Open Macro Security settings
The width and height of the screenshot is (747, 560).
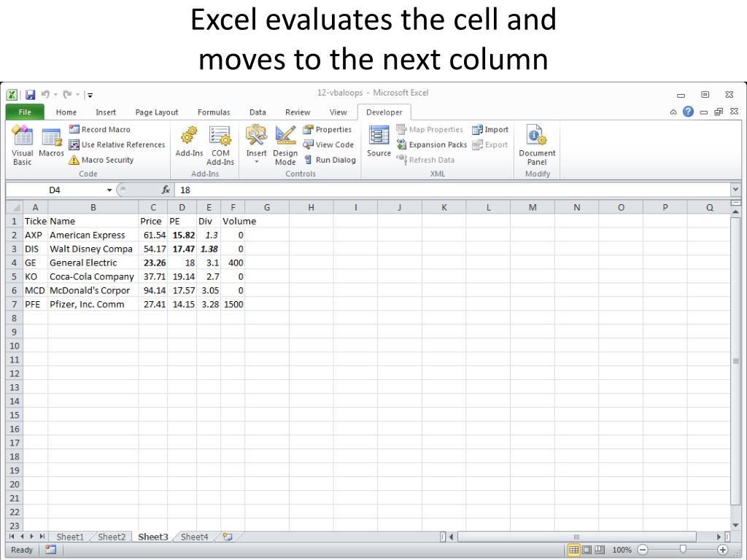[x=101, y=160]
